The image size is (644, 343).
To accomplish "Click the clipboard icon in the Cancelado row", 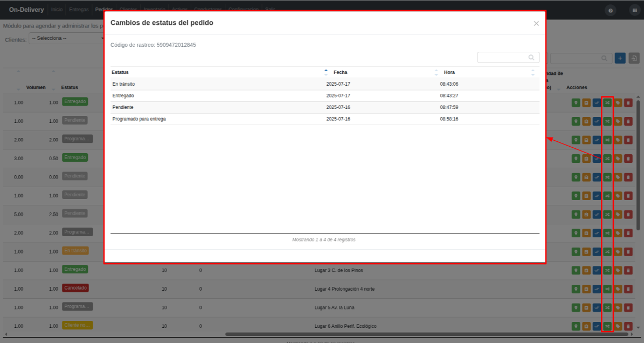I will [x=586, y=289].
